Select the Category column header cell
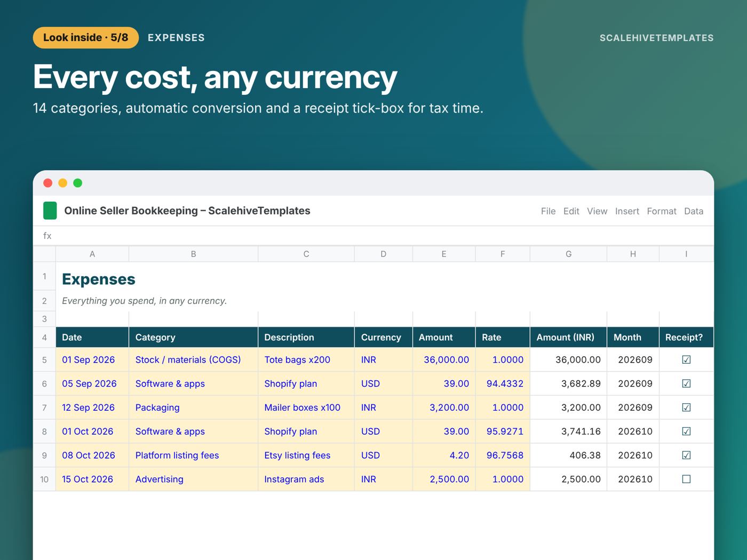Screen dimensions: 747x560 coord(193,337)
